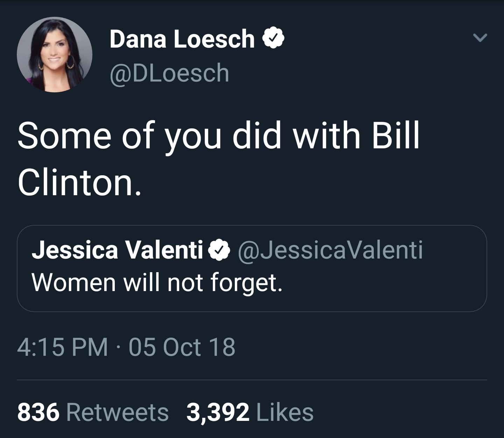The width and height of the screenshot is (504, 438).
Task: Open Dana Loesch's profile picture
Action: click(x=55, y=55)
